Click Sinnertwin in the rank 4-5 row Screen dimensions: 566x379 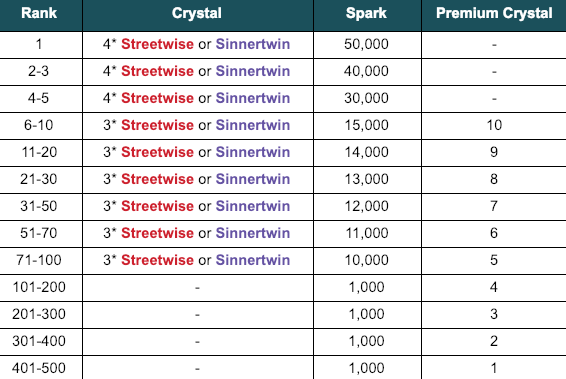(253, 98)
